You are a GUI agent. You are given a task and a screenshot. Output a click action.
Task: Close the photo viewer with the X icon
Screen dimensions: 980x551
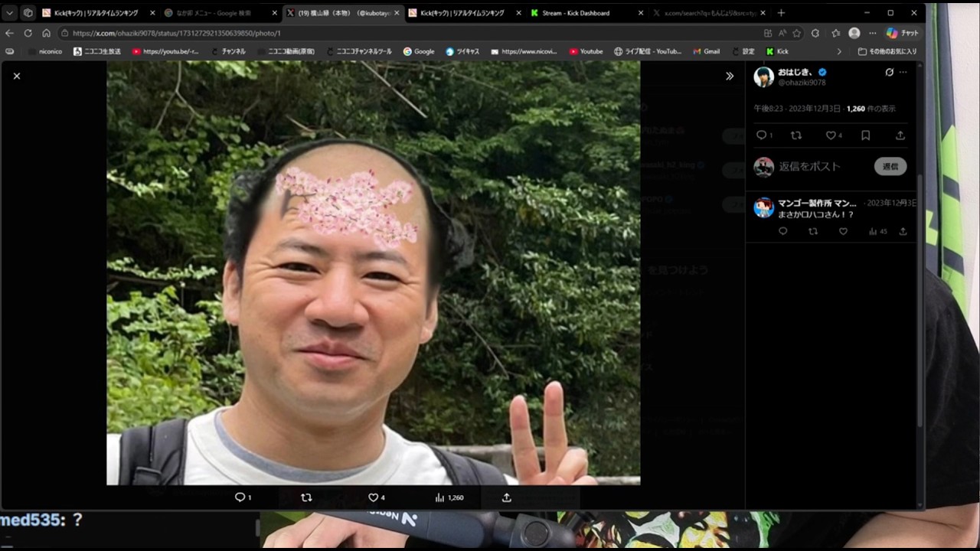point(17,76)
